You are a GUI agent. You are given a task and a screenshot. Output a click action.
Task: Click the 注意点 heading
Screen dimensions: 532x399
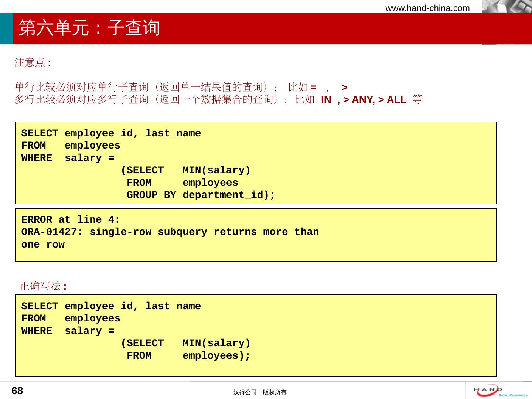[x=33, y=62]
